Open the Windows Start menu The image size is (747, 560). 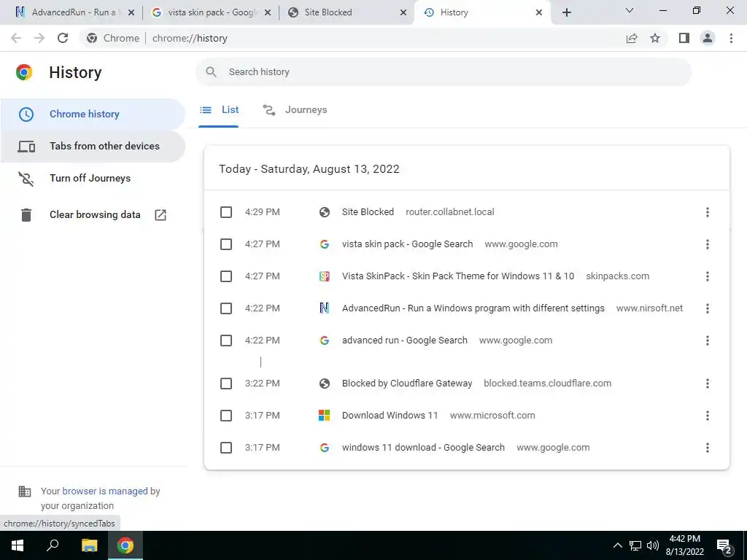tap(18, 545)
